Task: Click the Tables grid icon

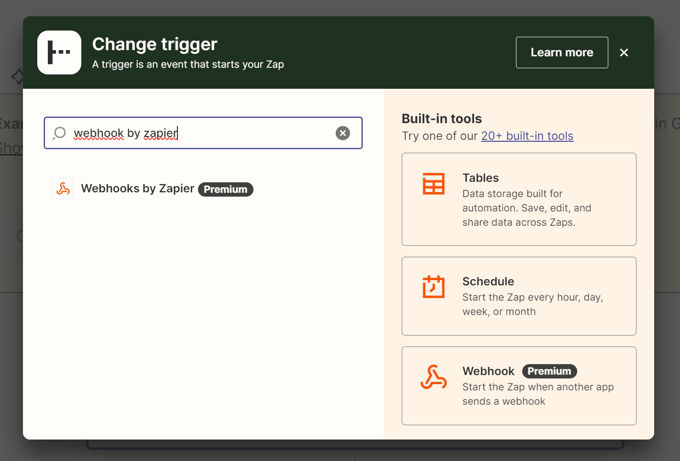Action: tap(433, 183)
